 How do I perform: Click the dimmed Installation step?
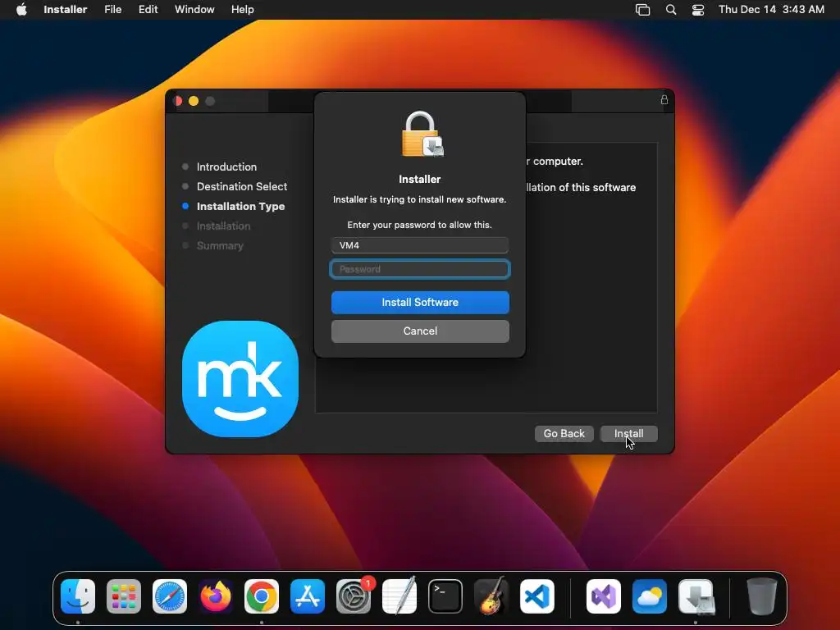coord(223,226)
